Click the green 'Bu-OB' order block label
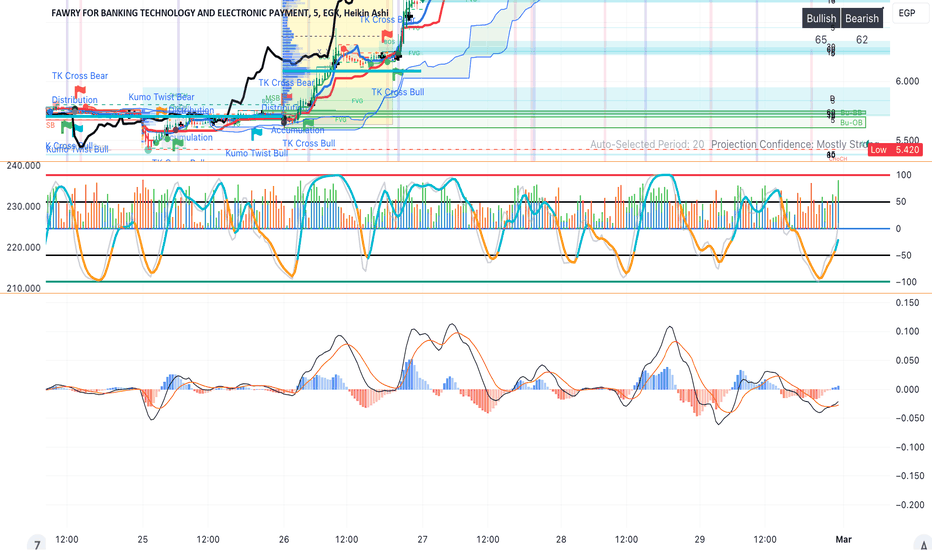The width and height of the screenshot is (932, 550). [x=852, y=122]
